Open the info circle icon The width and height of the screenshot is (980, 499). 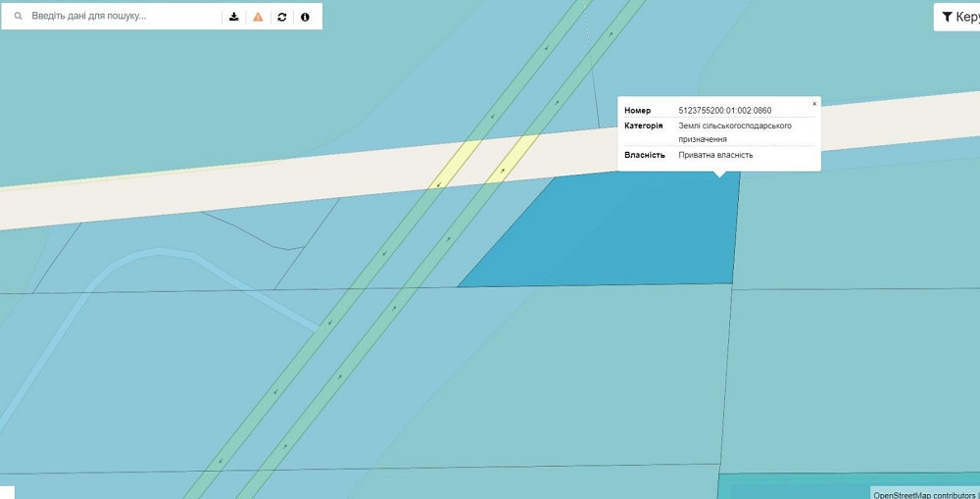point(305,17)
